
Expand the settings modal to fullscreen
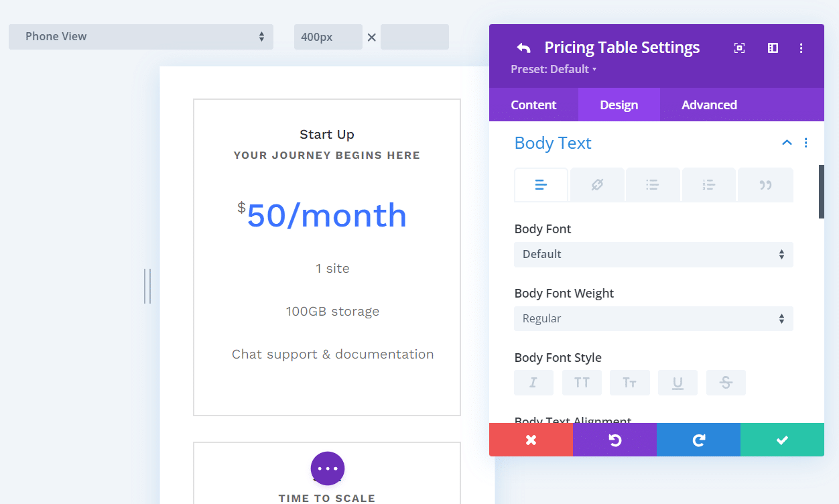point(738,48)
